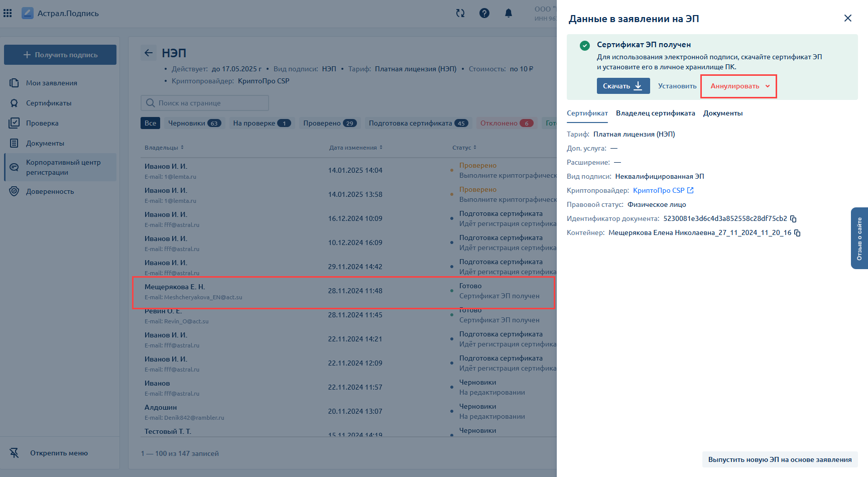Sort by Статус column
The image size is (868, 477).
tap(464, 148)
